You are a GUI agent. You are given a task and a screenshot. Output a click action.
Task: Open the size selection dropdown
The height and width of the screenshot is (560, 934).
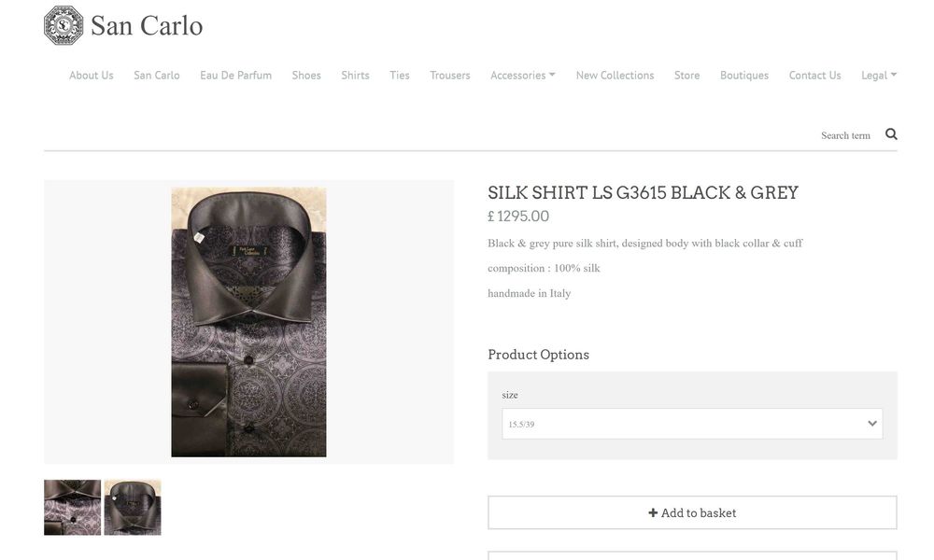[x=692, y=424]
